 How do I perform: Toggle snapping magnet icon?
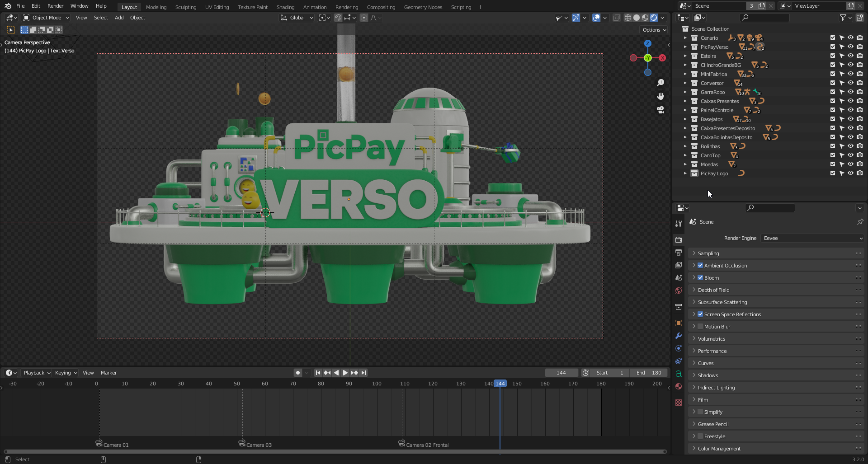coord(338,18)
